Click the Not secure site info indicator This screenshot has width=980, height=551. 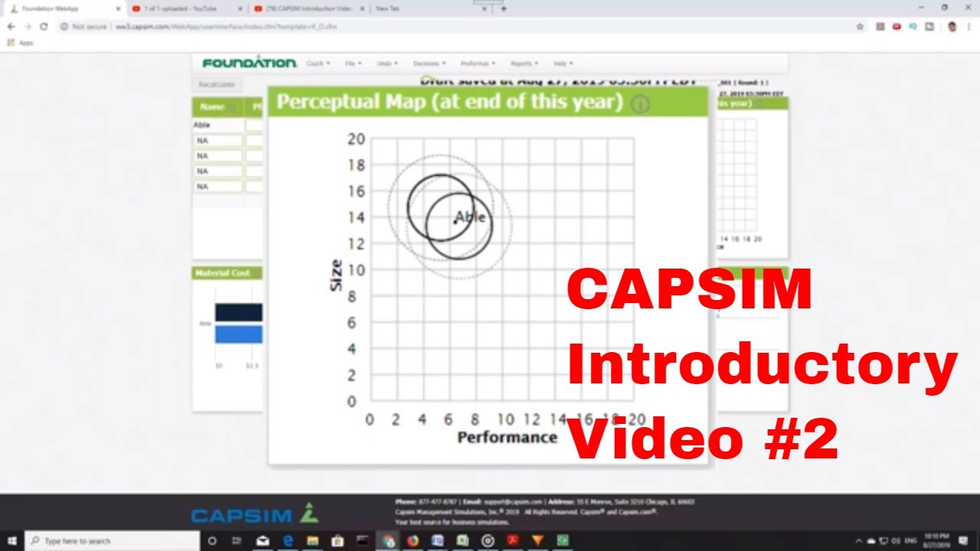[x=84, y=26]
